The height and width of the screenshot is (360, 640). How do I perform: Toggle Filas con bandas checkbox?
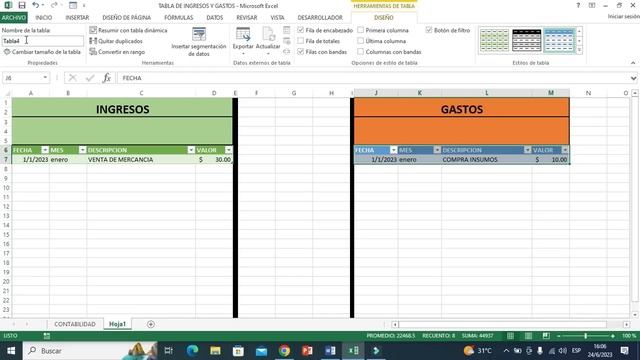coord(301,52)
